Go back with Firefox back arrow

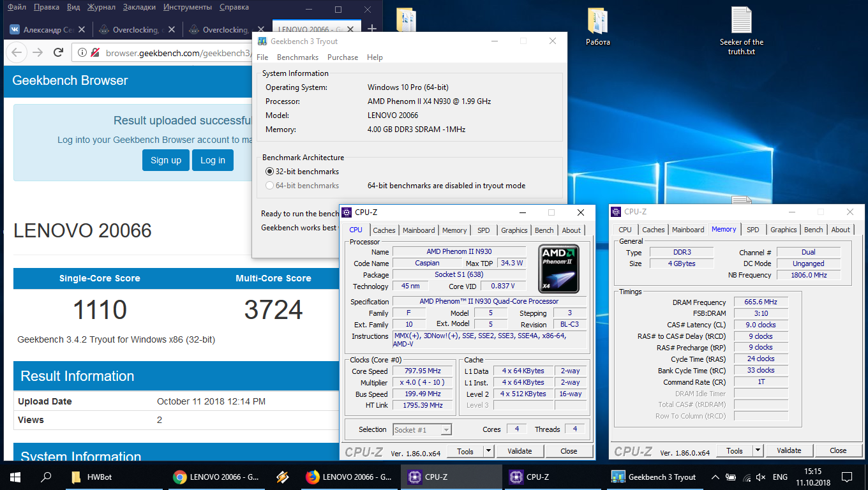click(17, 53)
